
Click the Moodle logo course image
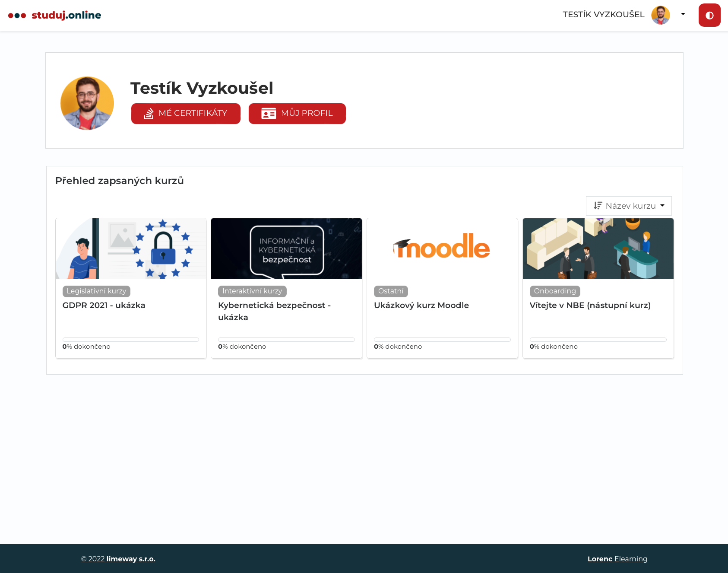pyautogui.click(x=442, y=248)
